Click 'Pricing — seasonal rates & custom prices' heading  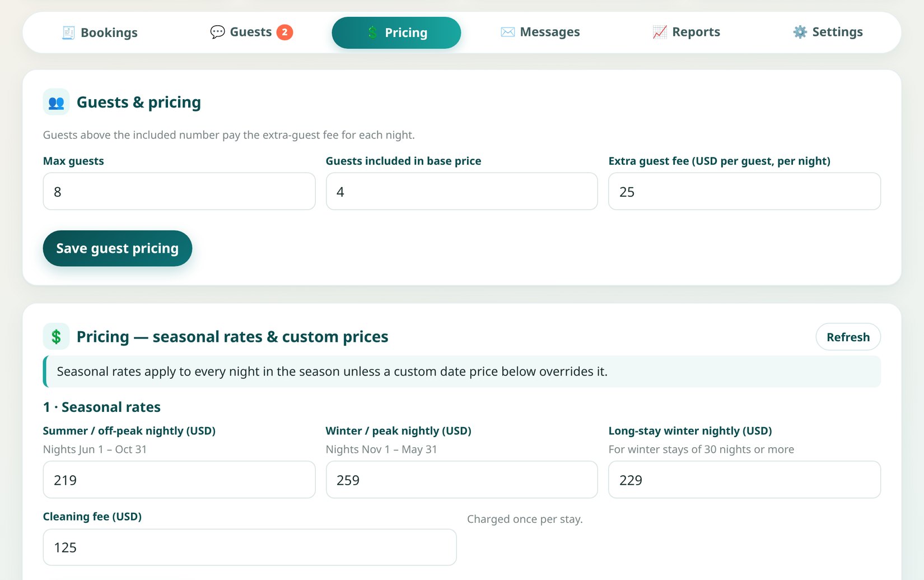[x=232, y=337]
